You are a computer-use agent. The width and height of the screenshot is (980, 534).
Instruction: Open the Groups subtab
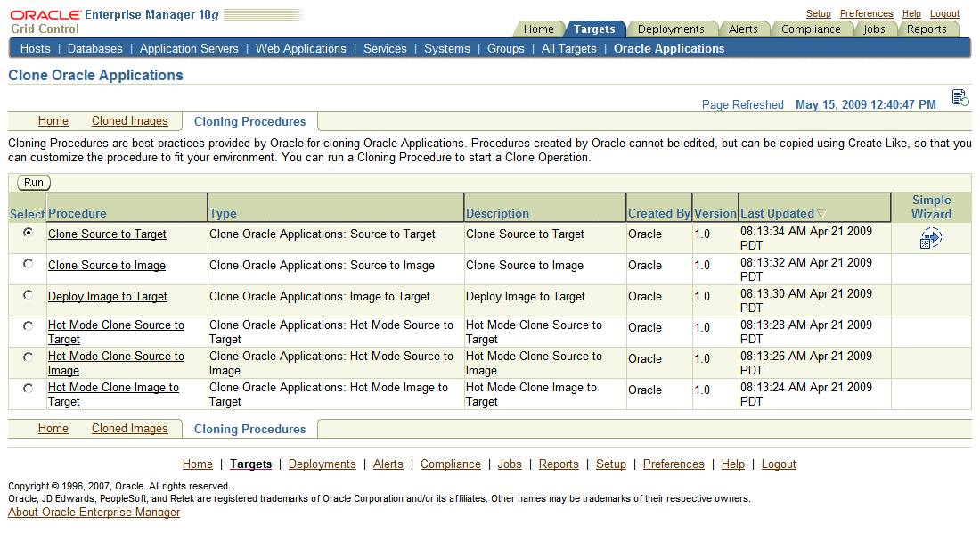tap(506, 48)
